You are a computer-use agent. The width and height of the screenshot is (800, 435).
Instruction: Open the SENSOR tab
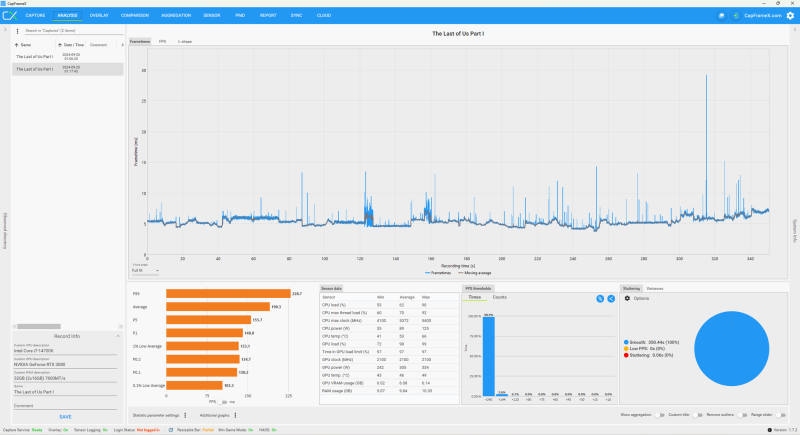[x=212, y=15]
